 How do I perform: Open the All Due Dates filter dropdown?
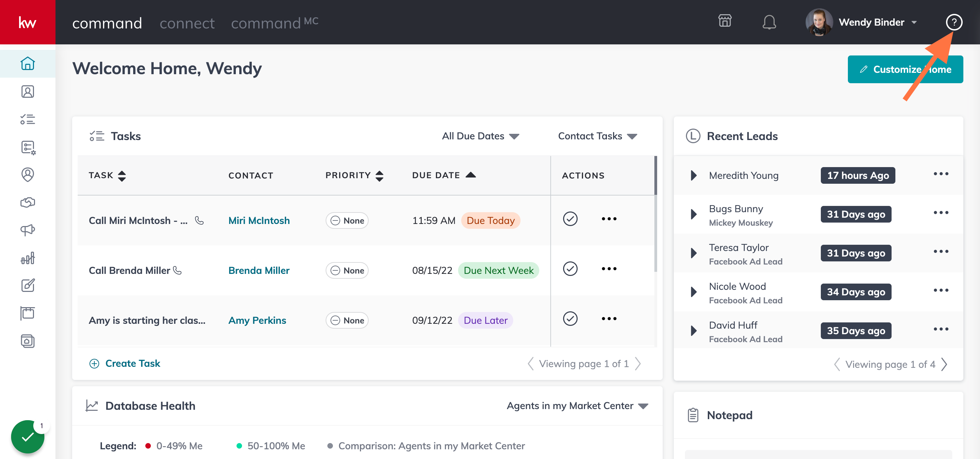pos(480,136)
